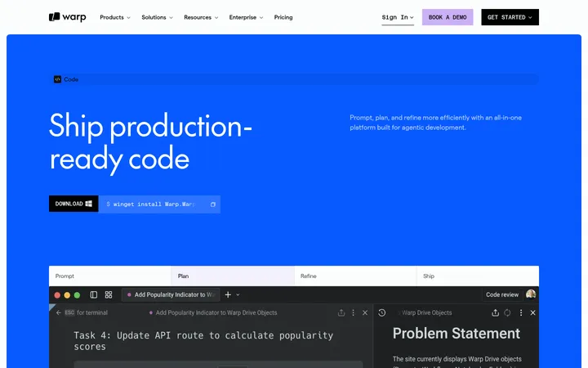Click the user avatar in Warp window

pos(531,294)
